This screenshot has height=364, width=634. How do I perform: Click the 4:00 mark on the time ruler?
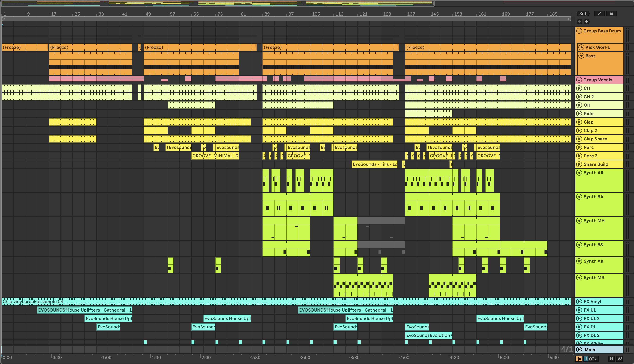(x=404, y=358)
